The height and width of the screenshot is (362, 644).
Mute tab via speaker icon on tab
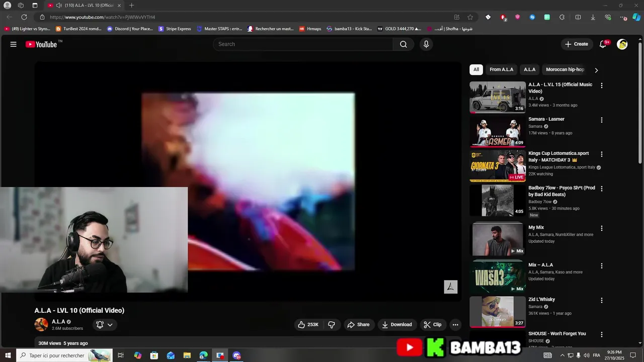[x=59, y=6]
